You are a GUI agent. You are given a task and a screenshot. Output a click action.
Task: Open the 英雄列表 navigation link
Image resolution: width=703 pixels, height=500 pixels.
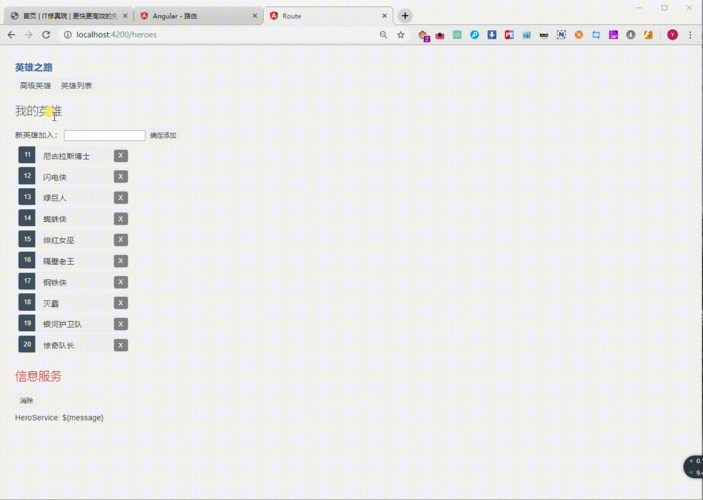(76, 86)
